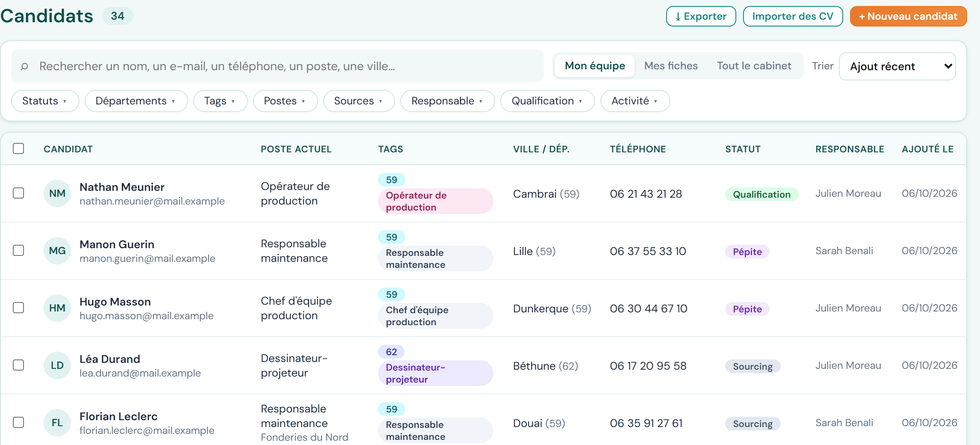Viewport: 980px width, 445px height.
Task: Check the Florian Leclerc row checkbox
Action: click(x=18, y=422)
